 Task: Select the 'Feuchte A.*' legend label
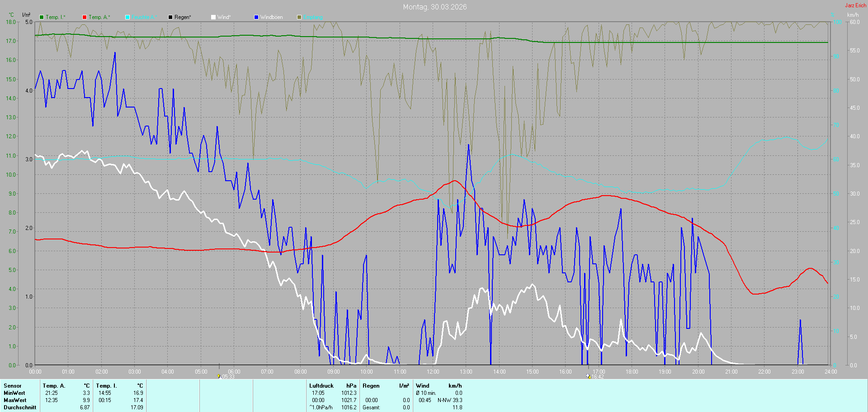click(x=145, y=17)
